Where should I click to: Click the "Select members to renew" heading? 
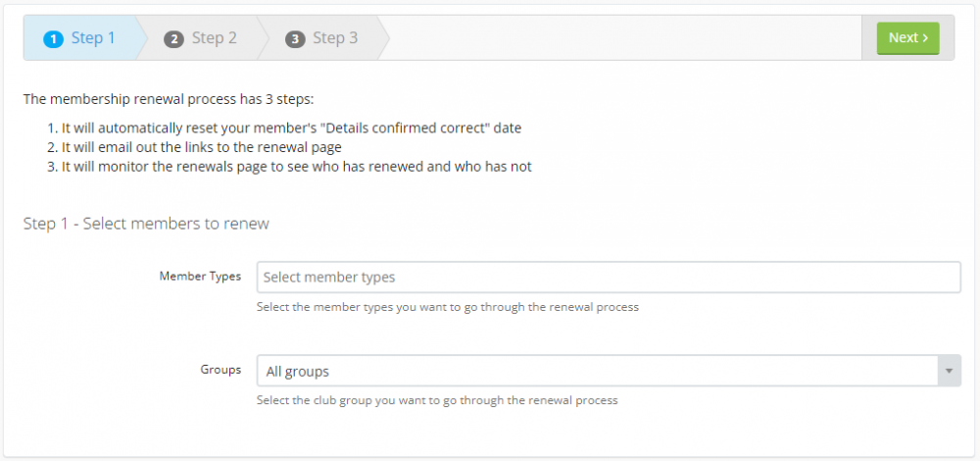(146, 224)
